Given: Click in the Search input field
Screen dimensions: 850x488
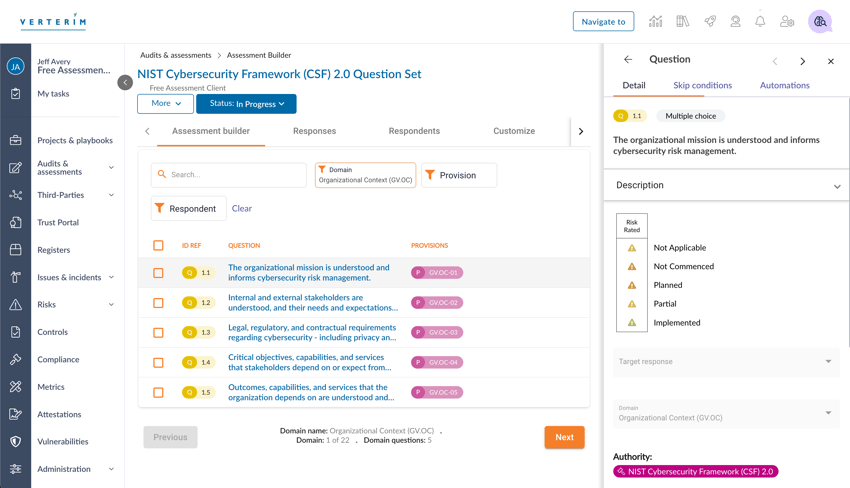Looking at the screenshot, I should tap(229, 175).
